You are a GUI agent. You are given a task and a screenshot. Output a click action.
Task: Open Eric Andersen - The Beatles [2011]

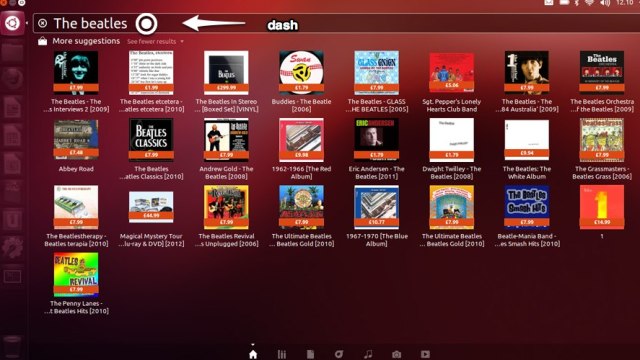click(376, 149)
